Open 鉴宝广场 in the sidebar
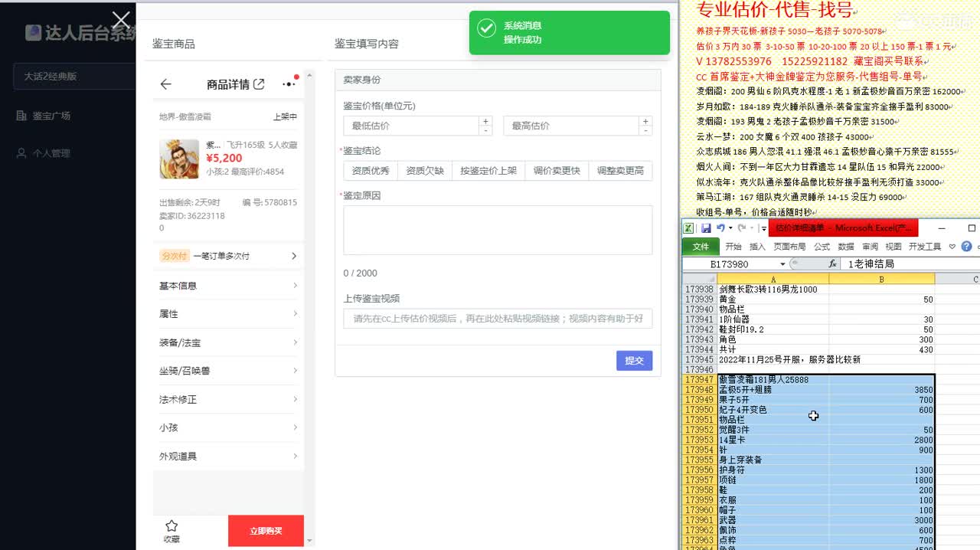 coord(51,116)
